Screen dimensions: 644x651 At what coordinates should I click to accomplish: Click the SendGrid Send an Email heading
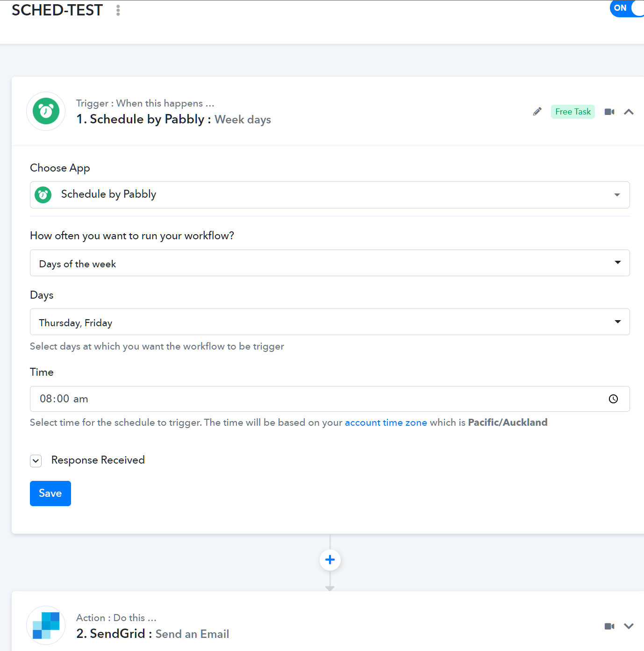pos(153,634)
